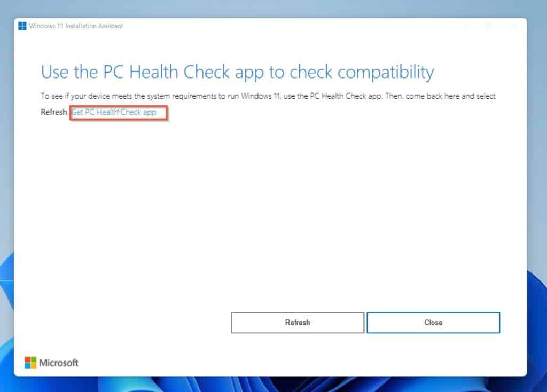Click the Close button
547x392 pixels.
click(433, 323)
